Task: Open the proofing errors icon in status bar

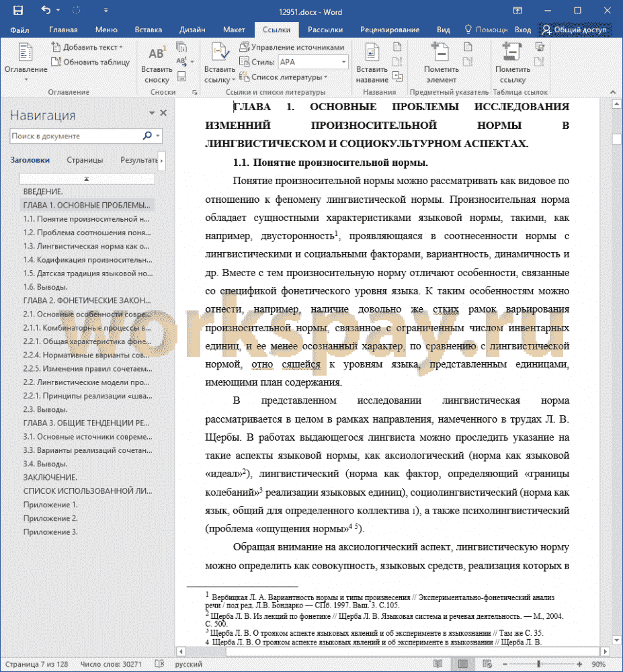Action: pos(159,664)
